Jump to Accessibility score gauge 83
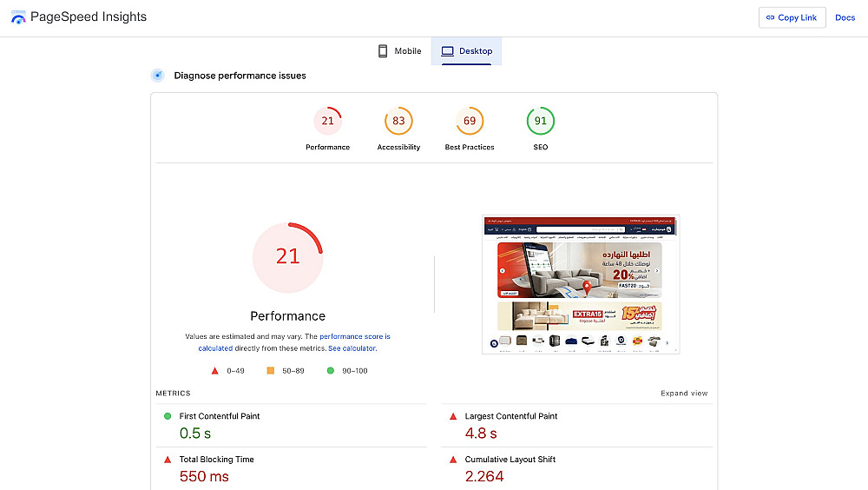The height and width of the screenshot is (490, 868). 398,121
